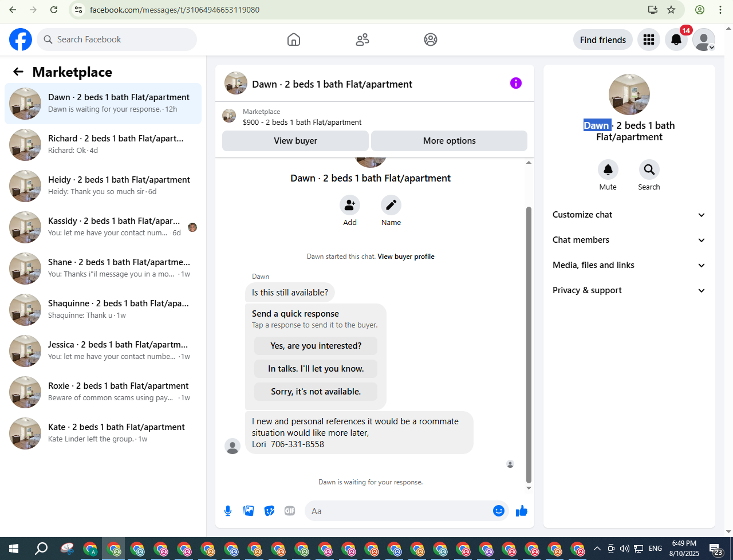This screenshot has height=560, width=733.
Task: Expand Media, files and links section
Action: click(629, 265)
